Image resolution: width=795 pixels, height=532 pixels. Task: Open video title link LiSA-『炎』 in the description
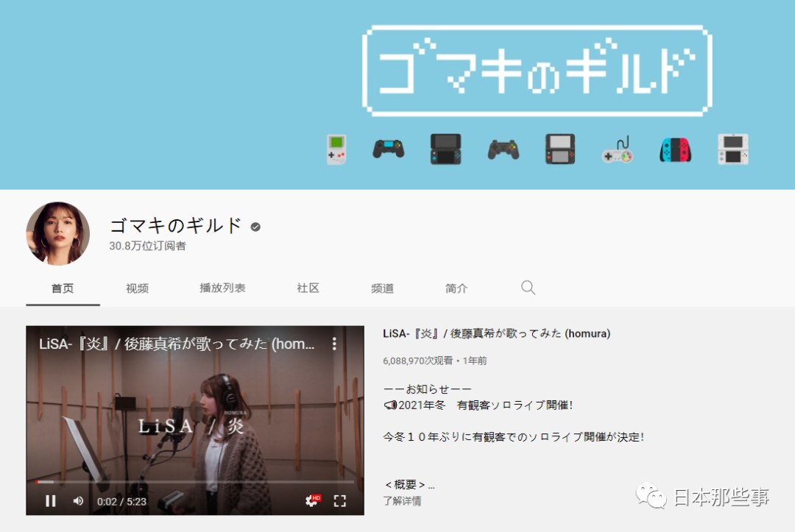[x=496, y=333]
